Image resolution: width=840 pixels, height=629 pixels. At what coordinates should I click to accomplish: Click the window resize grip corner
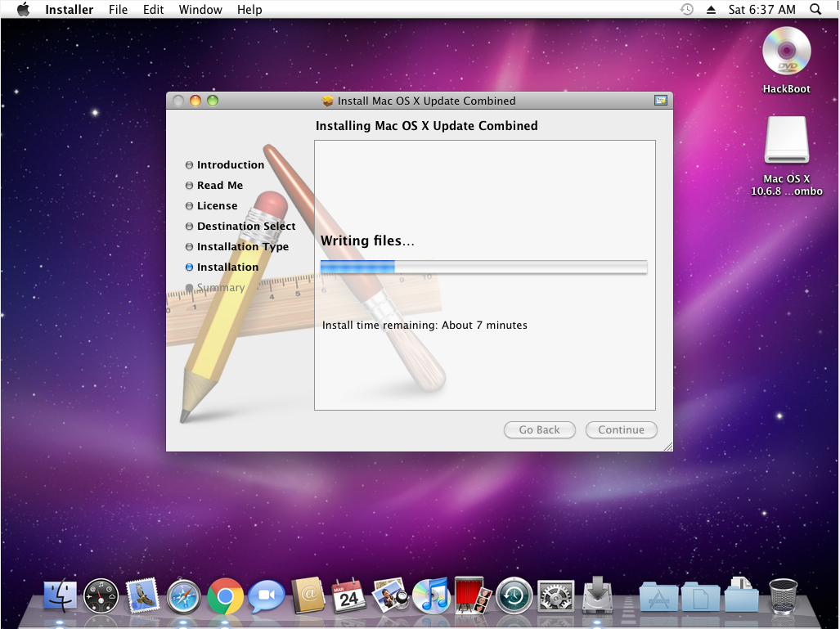tap(667, 447)
